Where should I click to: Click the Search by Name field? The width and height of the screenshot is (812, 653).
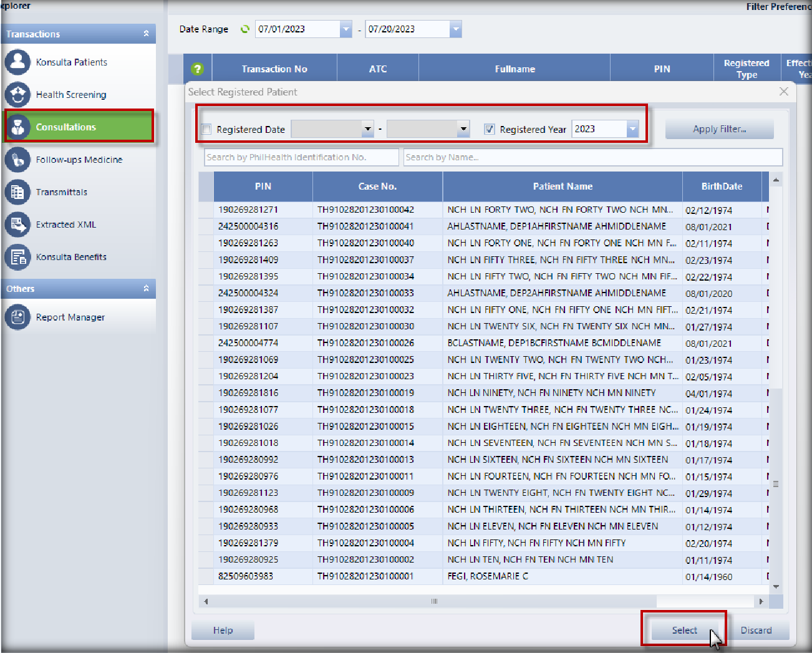click(x=592, y=157)
